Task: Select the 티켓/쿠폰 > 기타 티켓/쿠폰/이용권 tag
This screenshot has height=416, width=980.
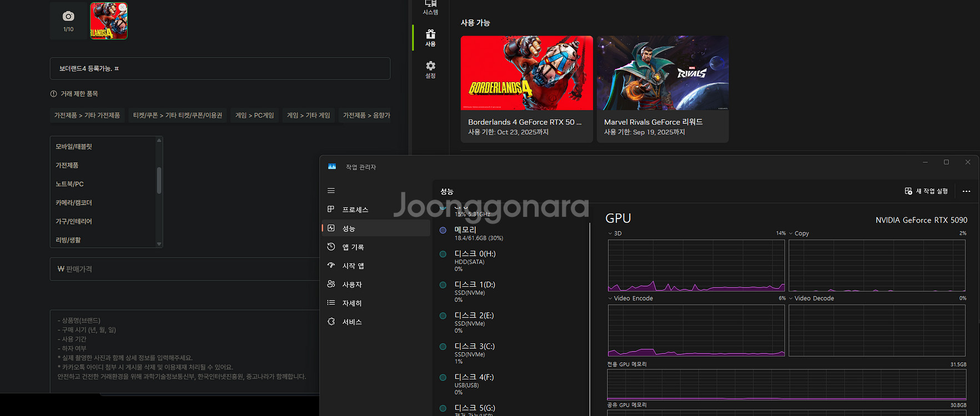Action: [178, 115]
